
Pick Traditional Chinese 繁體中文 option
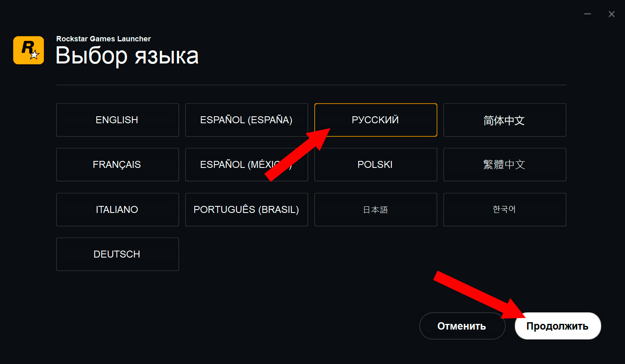[505, 165]
